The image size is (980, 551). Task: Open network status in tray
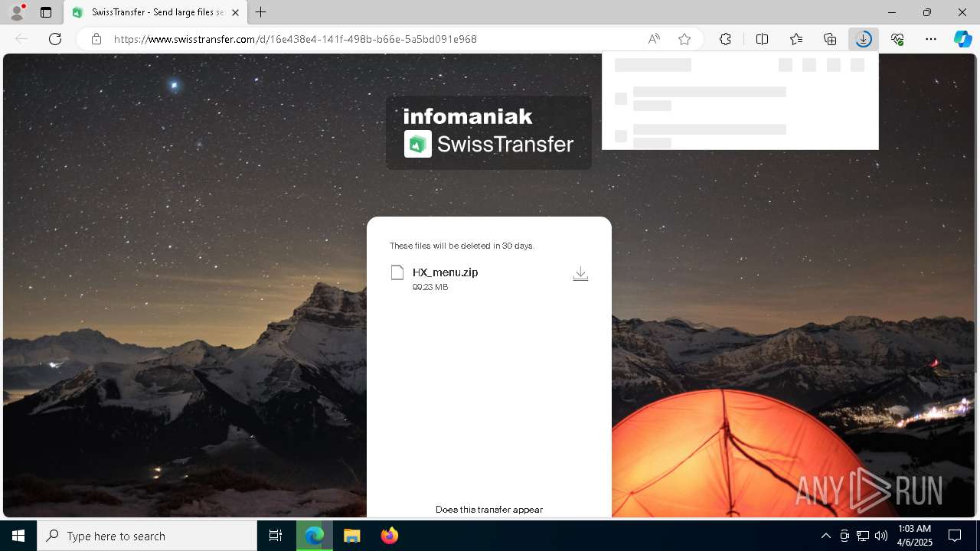[863, 536]
